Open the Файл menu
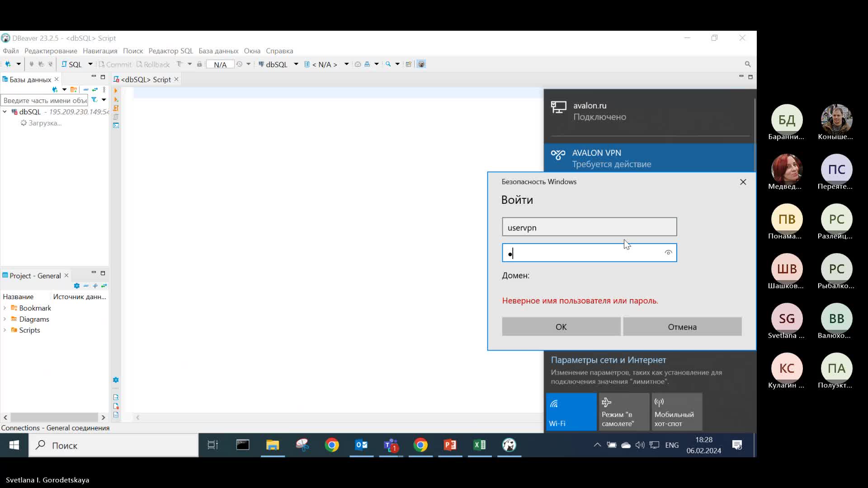Viewport: 868px width, 488px height. (x=11, y=51)
